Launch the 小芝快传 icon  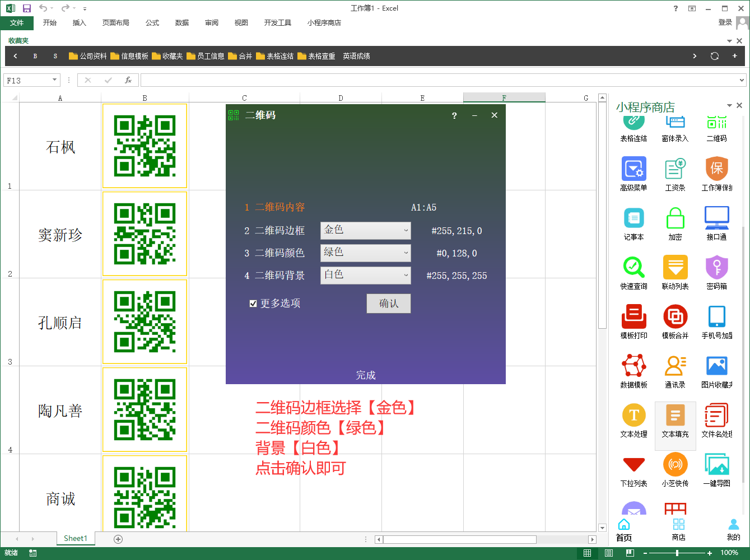[x=675, y=464]
